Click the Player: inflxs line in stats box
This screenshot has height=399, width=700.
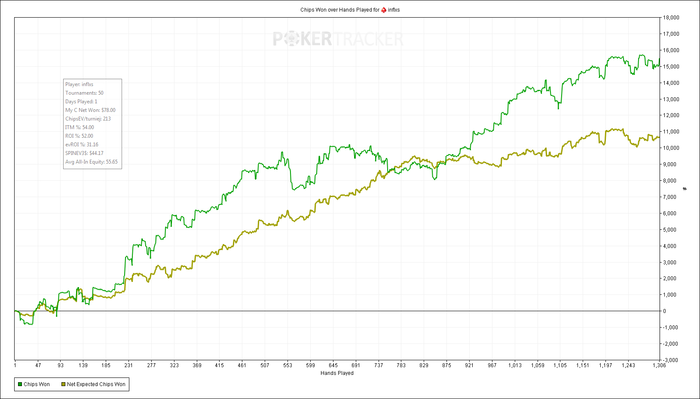(x=79, y=84)
